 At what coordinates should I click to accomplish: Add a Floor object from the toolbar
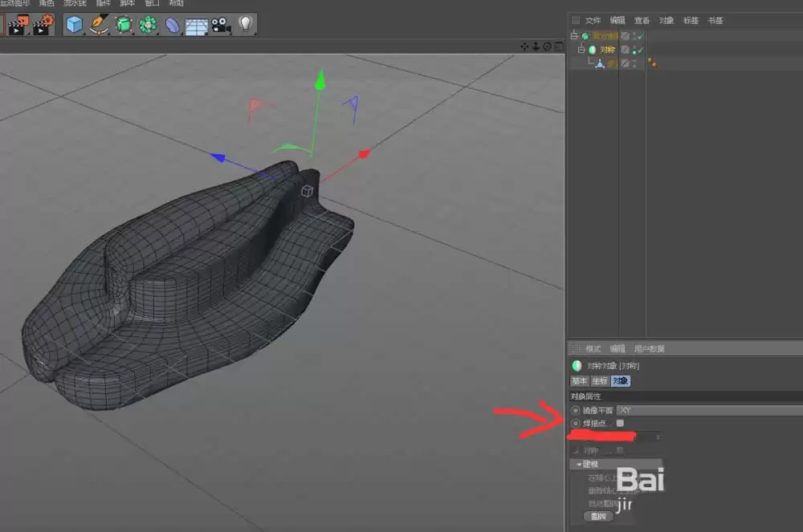point(195,25)
